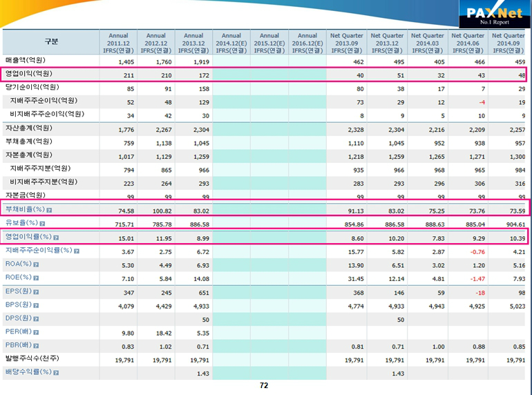Click the 구분 header cell
532x395 pixels.
coord(52,43)
